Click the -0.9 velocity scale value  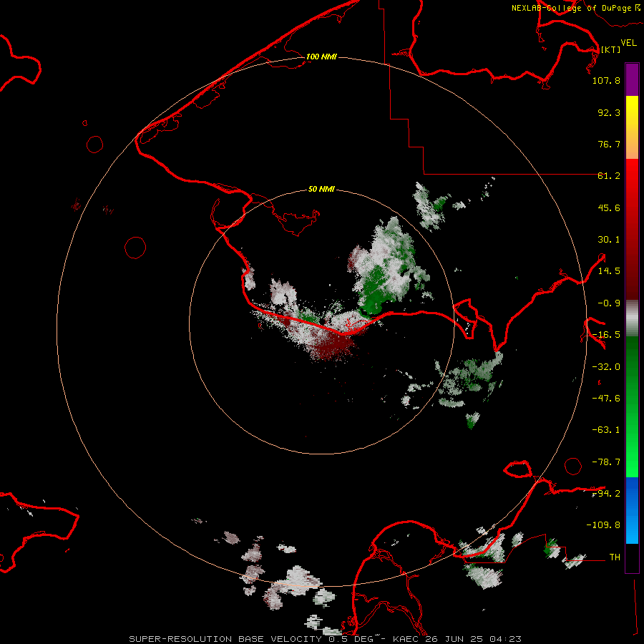click(x=609, y=303)
